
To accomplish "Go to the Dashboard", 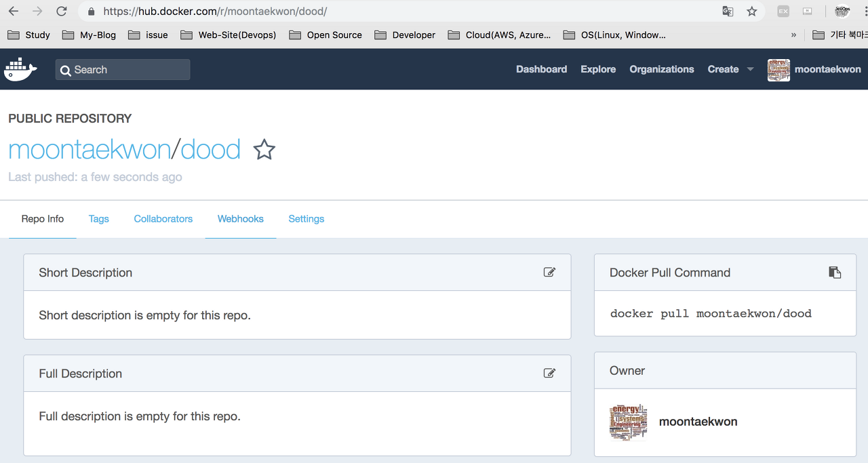I will coord(541,69).
